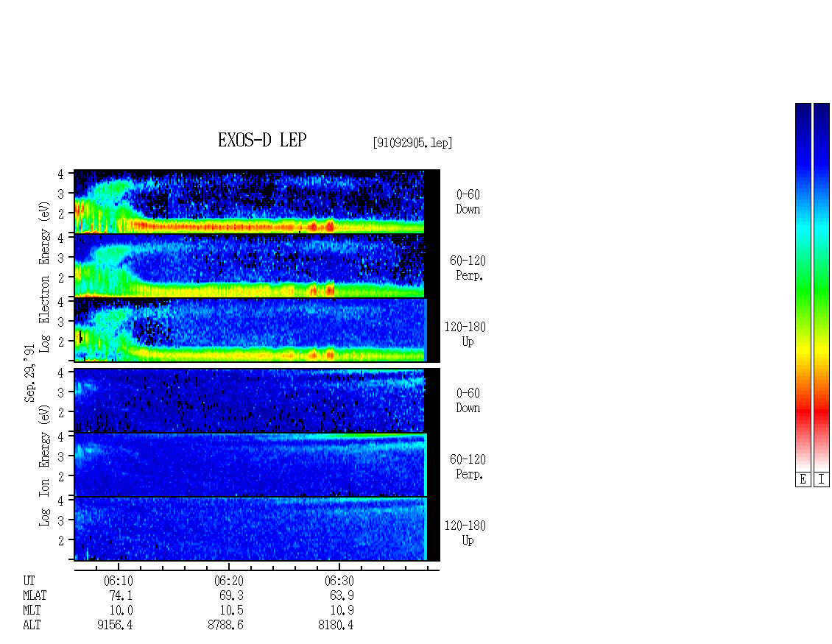The width and height of the screenshot is (832, 644).
Task: Click the MLT value 10.5
Action: click(231, 611)
